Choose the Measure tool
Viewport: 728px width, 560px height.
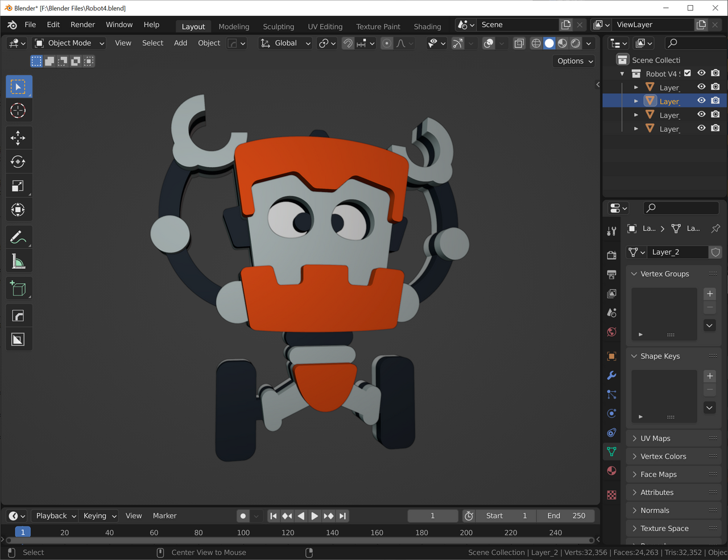(18, 262)
